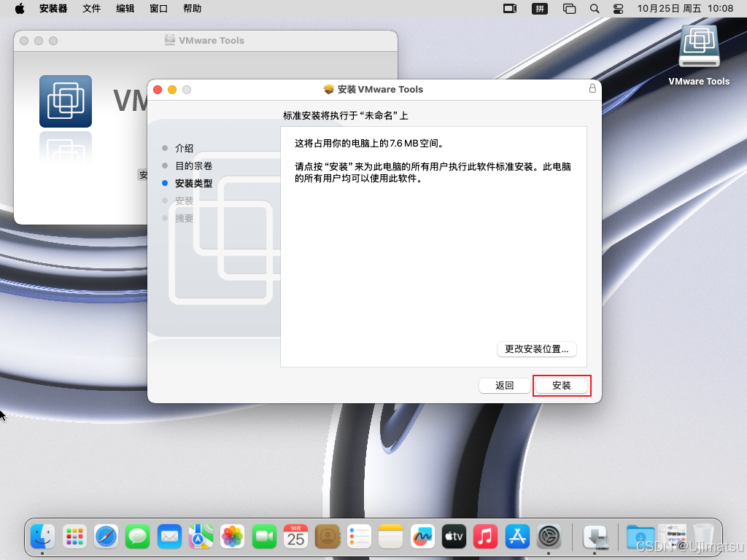Open Calendar from the Dock

coord(295,537)
